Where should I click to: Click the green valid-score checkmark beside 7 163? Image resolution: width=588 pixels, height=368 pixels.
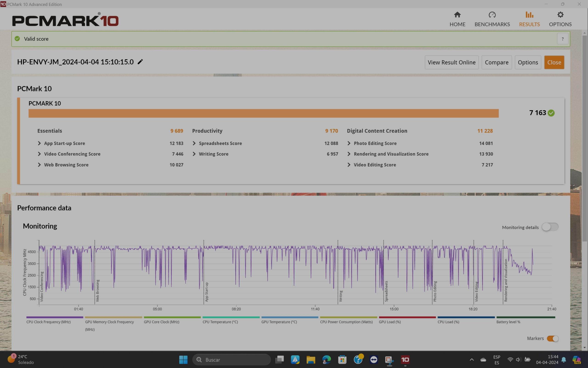[551, 113]
